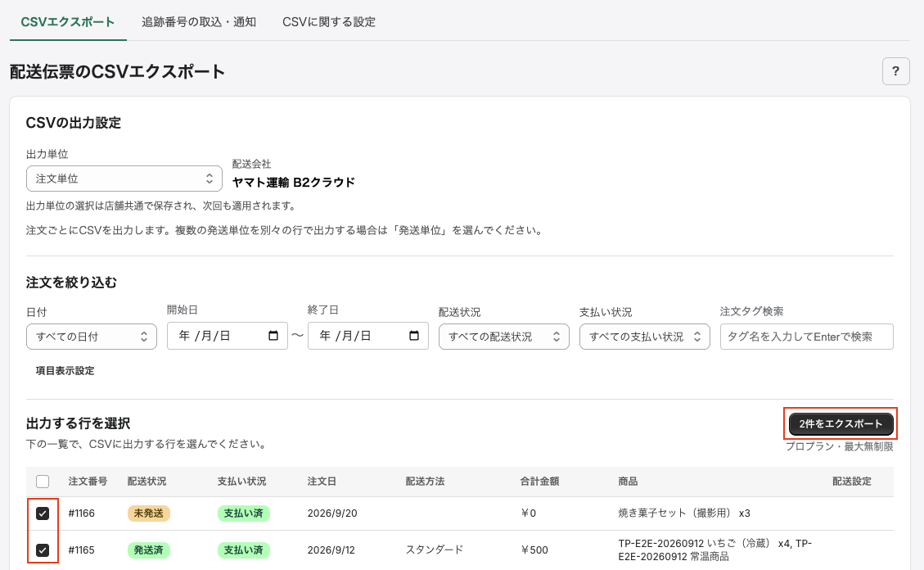
Task: Click the 支払い状況 column header in table
Action: click(241, 482)
